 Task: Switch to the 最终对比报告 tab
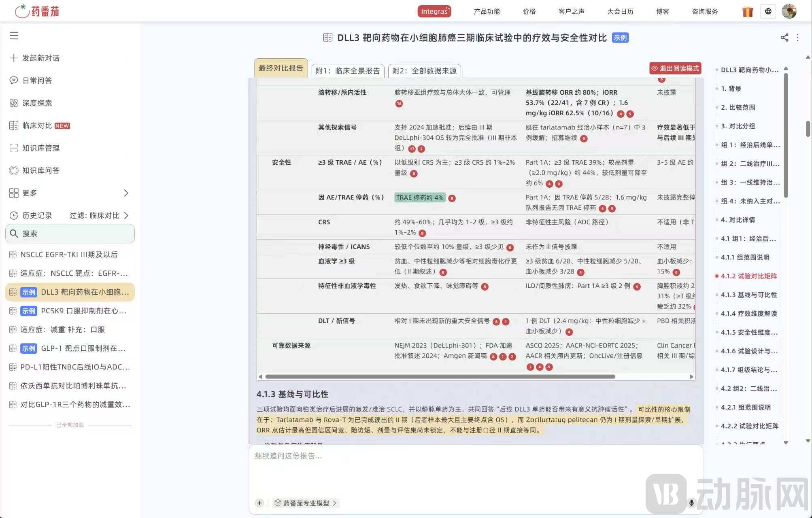click(281, 68)
